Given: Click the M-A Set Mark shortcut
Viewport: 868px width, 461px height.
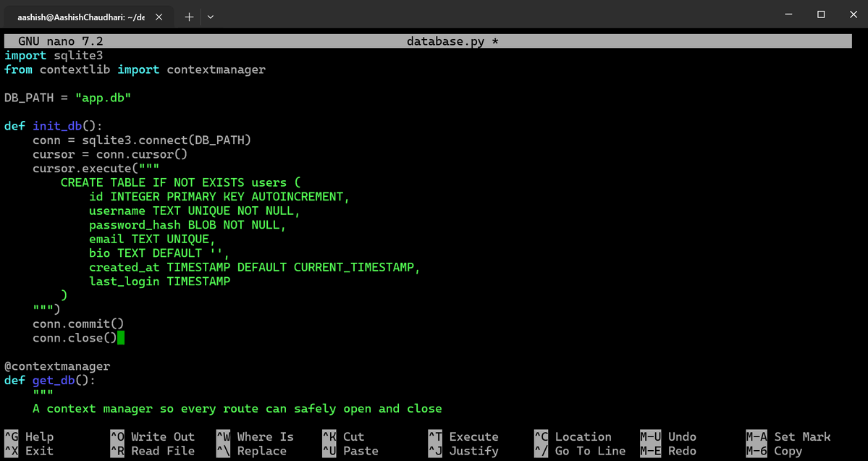Looking at the screenshot, I should pyautogui.click(x=788, y=436).
